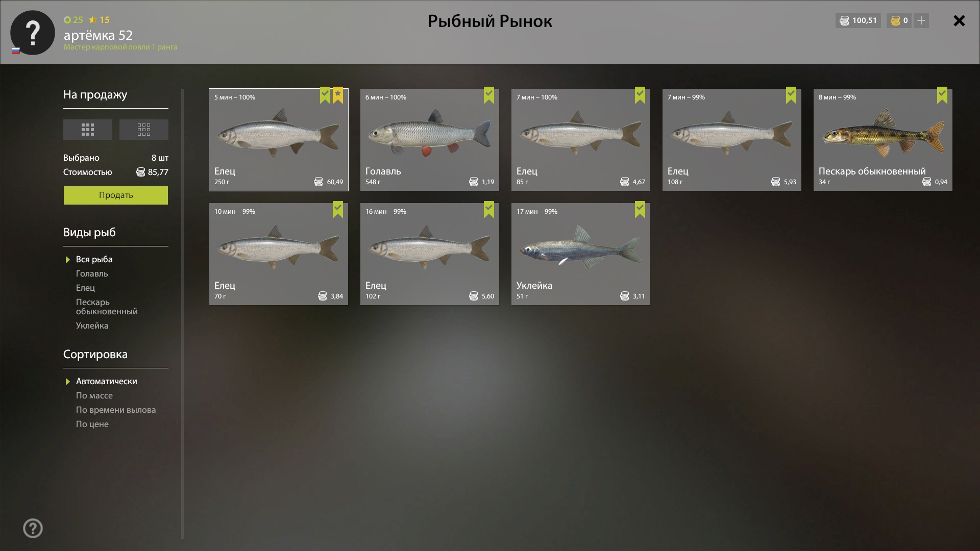Switch to the outlined grid view icon
This screenshot has height=551, width=980.
[x=143, y=130]
